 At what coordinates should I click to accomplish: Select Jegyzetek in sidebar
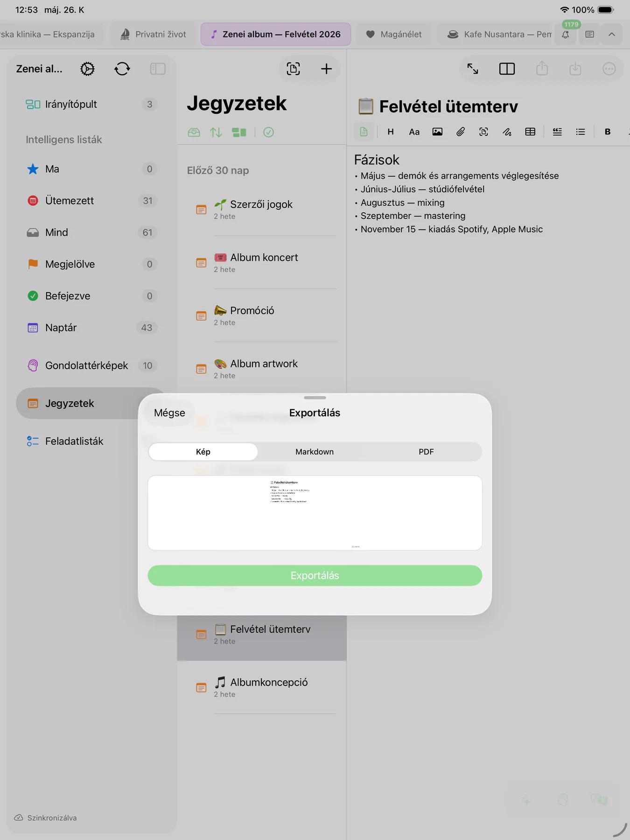click(77, 403)
